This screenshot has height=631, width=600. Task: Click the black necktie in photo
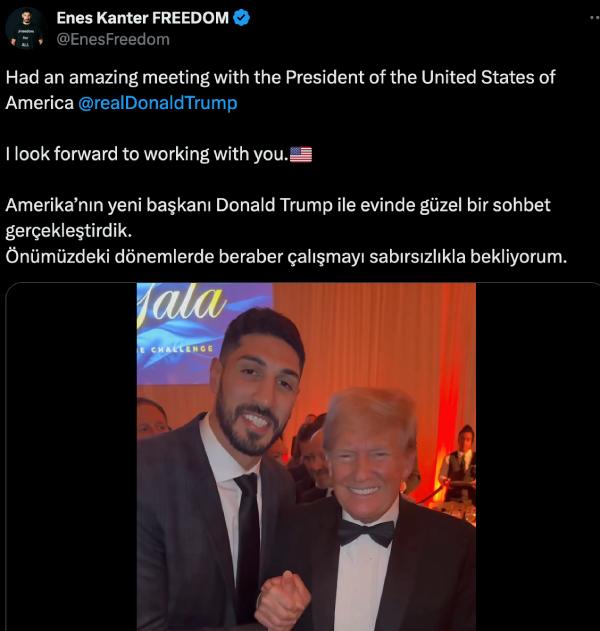pyautogui.click(x=248, y=543)
